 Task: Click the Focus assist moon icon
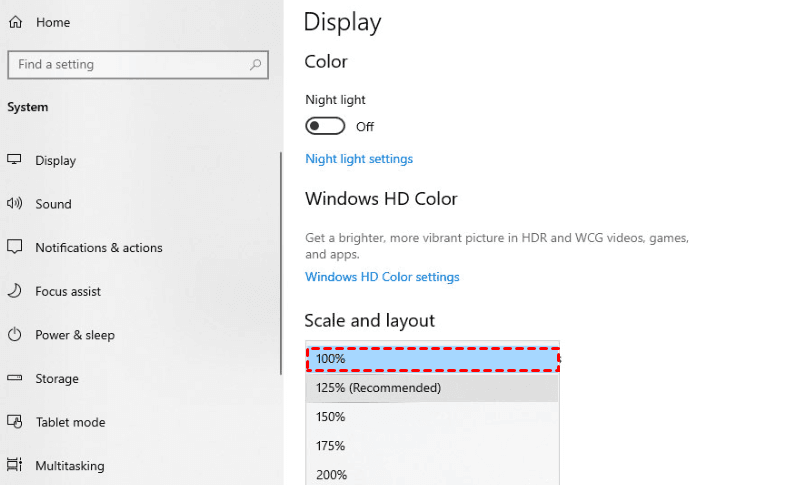[x=15, y=291]
